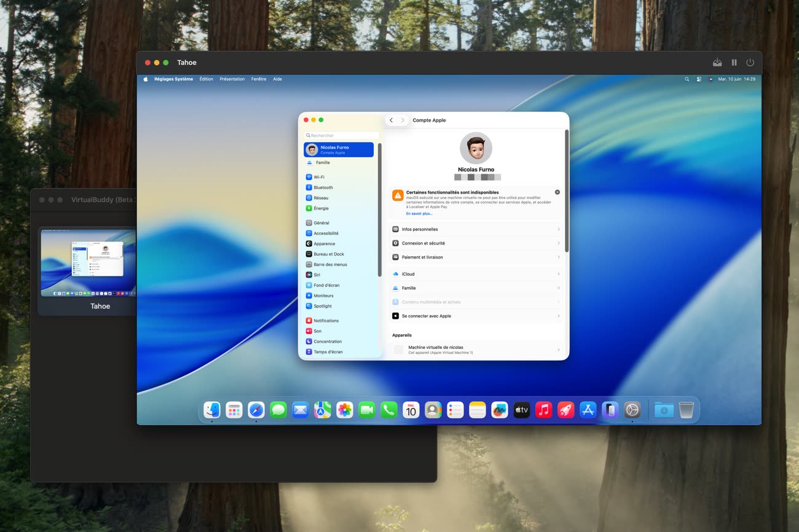Open FaceTime from the Dock
The image size is (799, 532).
point(367,410)
